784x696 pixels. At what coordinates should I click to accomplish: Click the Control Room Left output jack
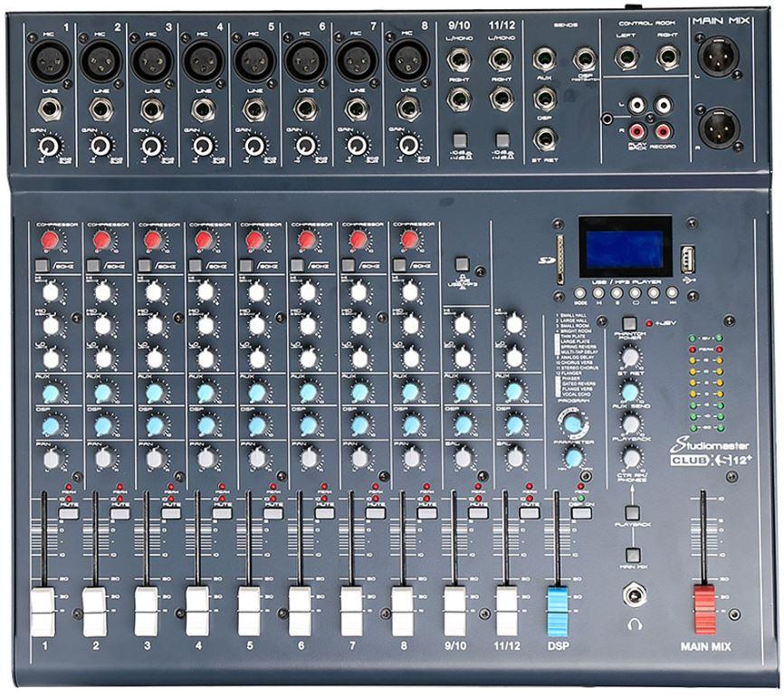pyautogui.click(x=626, y=60)
